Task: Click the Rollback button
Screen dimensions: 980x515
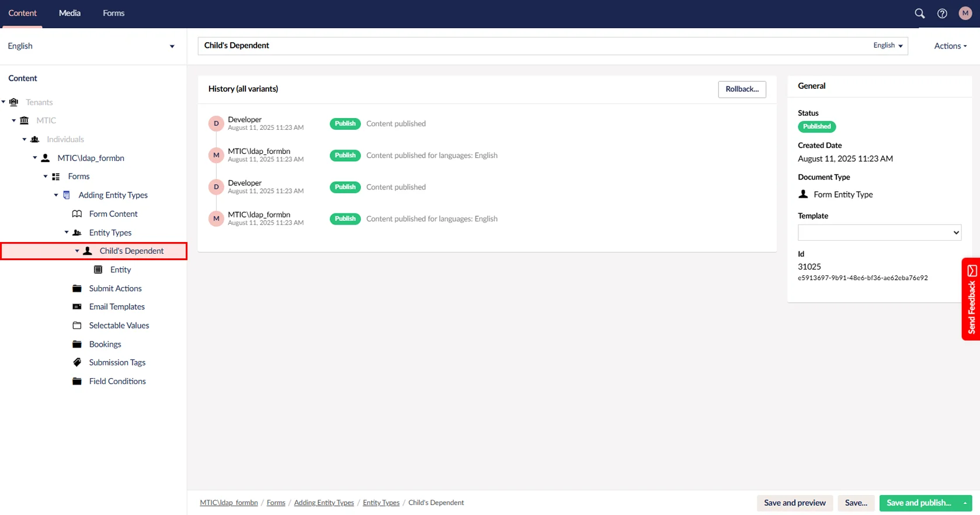Action: [742, 89]
